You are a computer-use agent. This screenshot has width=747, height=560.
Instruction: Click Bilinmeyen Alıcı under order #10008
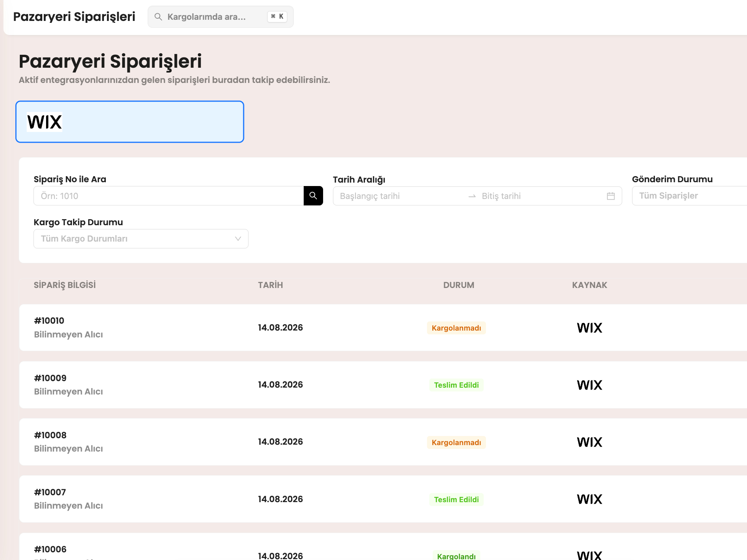tap(68, 449)
